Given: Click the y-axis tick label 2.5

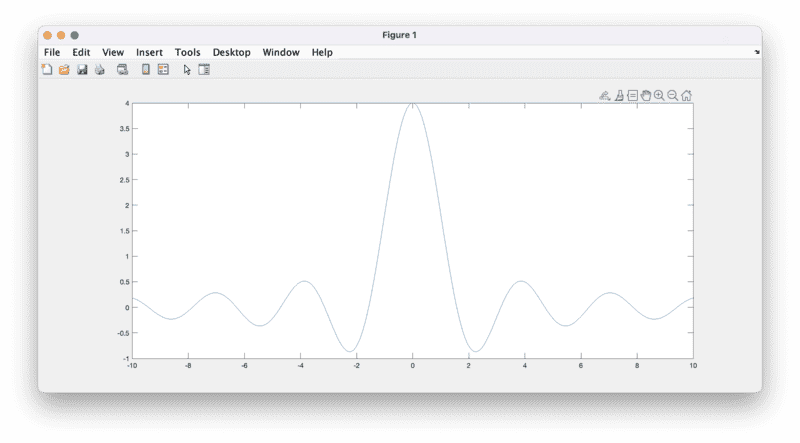Looking at the screenshot, I should click(x=124, y=180).
